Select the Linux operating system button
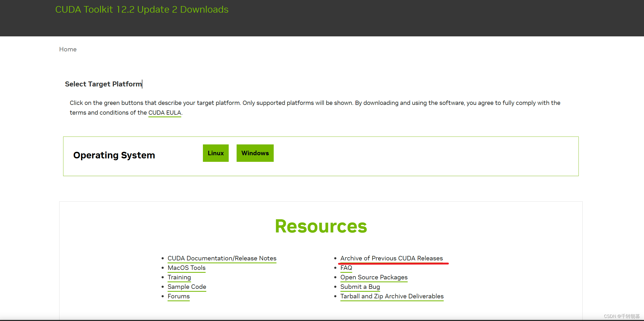 216,153
